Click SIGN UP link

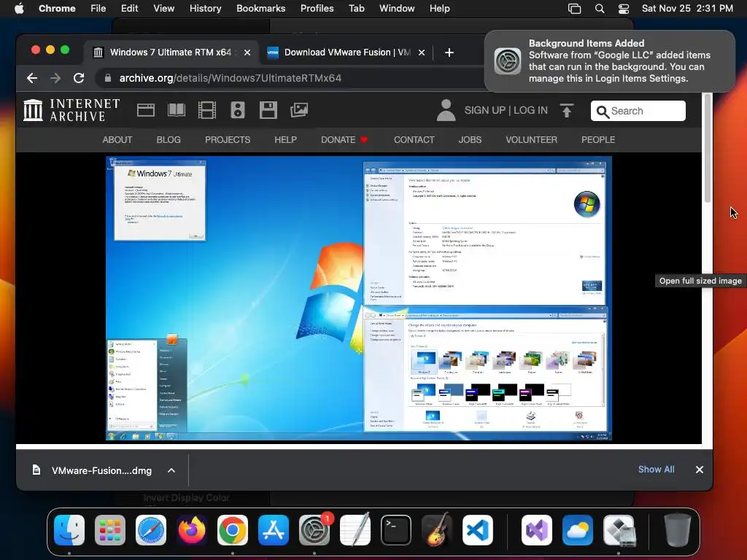pos(485,110)
